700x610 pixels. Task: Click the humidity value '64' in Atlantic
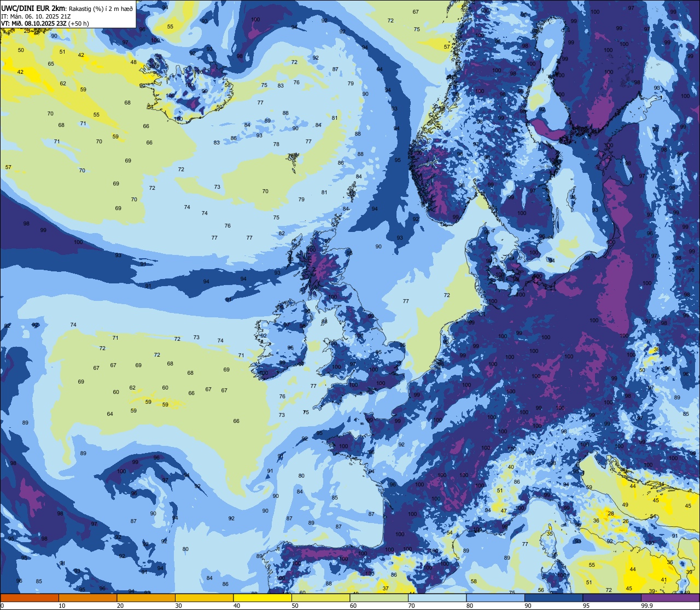tap(110, 414)
